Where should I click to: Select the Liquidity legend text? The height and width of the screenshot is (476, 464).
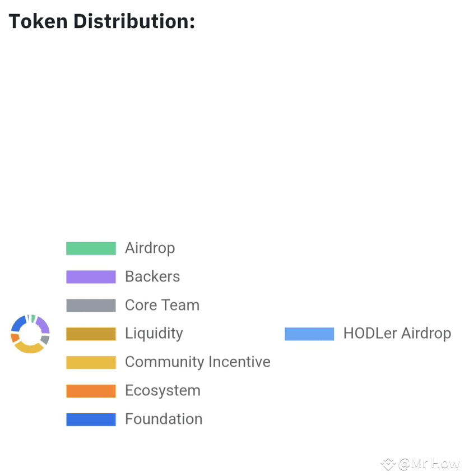pos(154,334)
